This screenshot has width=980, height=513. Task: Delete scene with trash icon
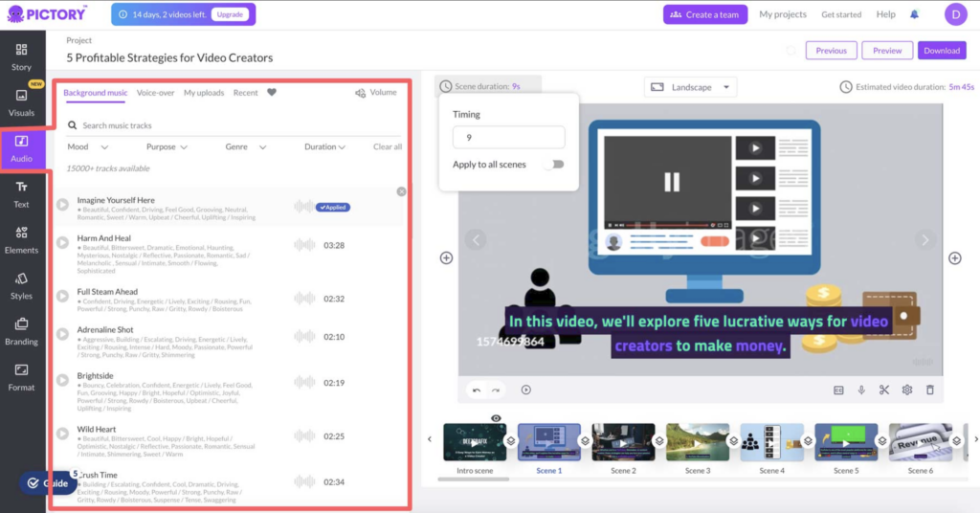tap(930, 390)
